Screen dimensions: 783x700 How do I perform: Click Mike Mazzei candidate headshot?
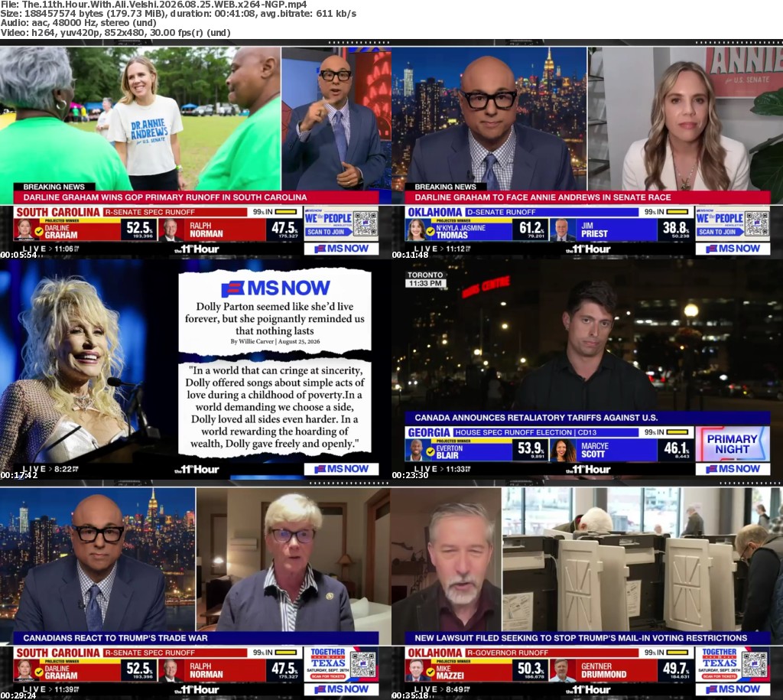coord(415,670)
